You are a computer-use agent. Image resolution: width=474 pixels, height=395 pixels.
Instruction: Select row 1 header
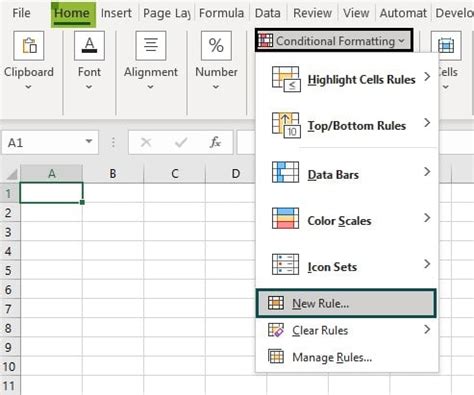point(10,193)
